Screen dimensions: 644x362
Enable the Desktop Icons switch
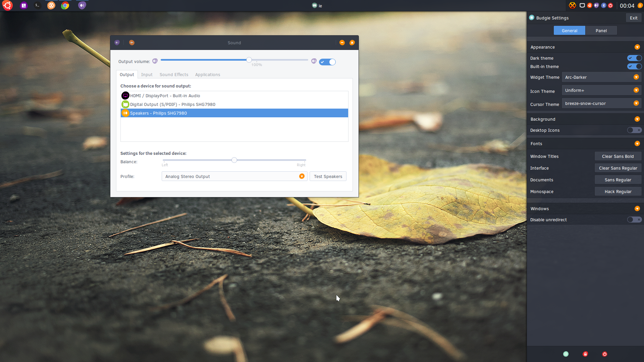(x=634, y=130)
